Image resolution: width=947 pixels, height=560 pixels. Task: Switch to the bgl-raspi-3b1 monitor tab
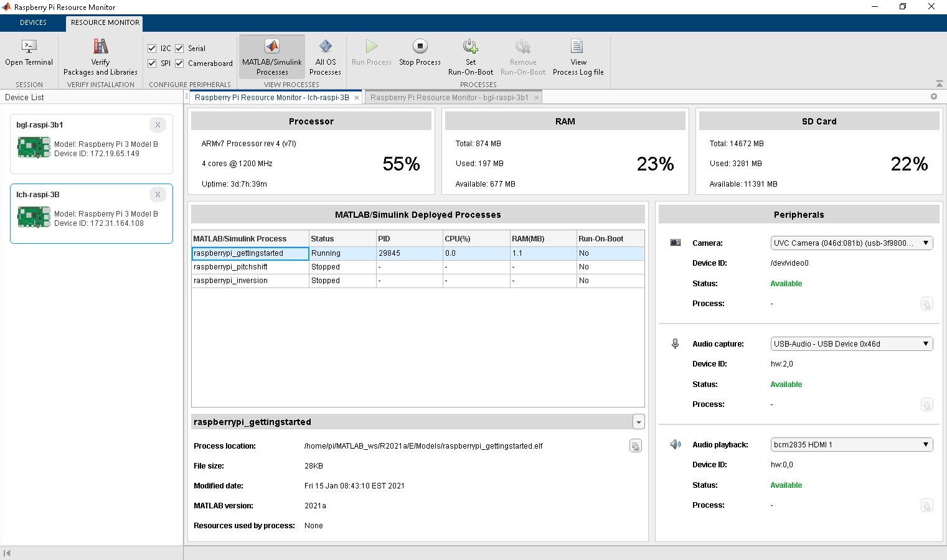tap(449, 98)
